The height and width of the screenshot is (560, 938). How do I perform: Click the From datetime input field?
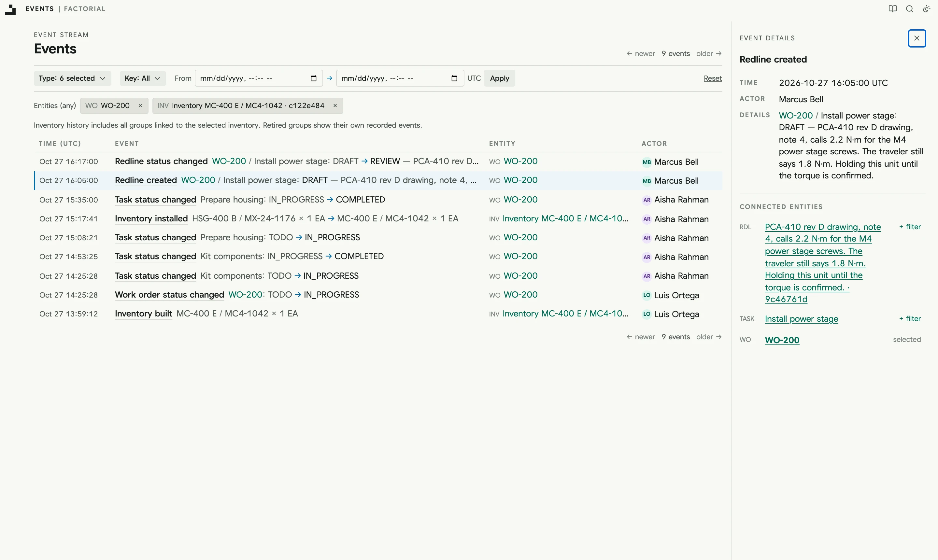coord(259,78)
